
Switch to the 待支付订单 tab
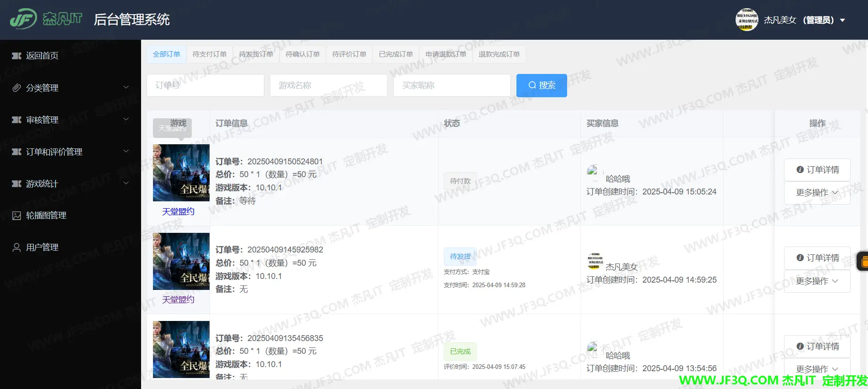pos(209,54)
